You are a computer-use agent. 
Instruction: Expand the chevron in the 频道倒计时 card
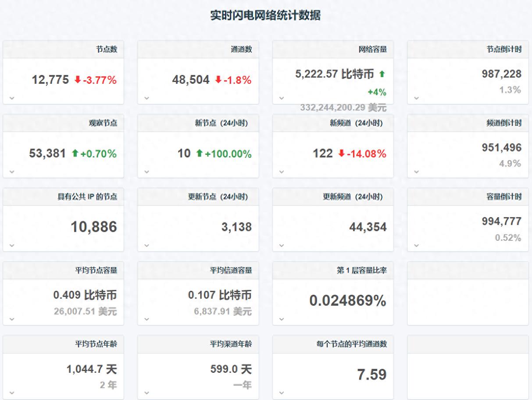pos(417,171)
